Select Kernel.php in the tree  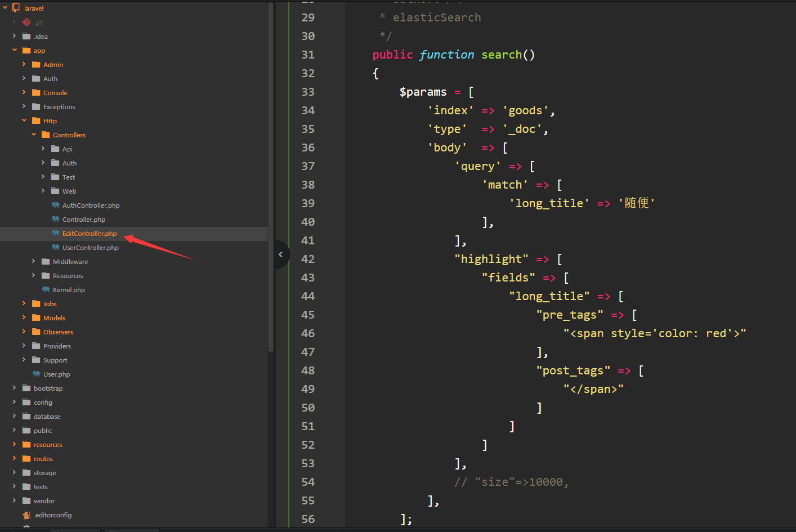point(69,290)
